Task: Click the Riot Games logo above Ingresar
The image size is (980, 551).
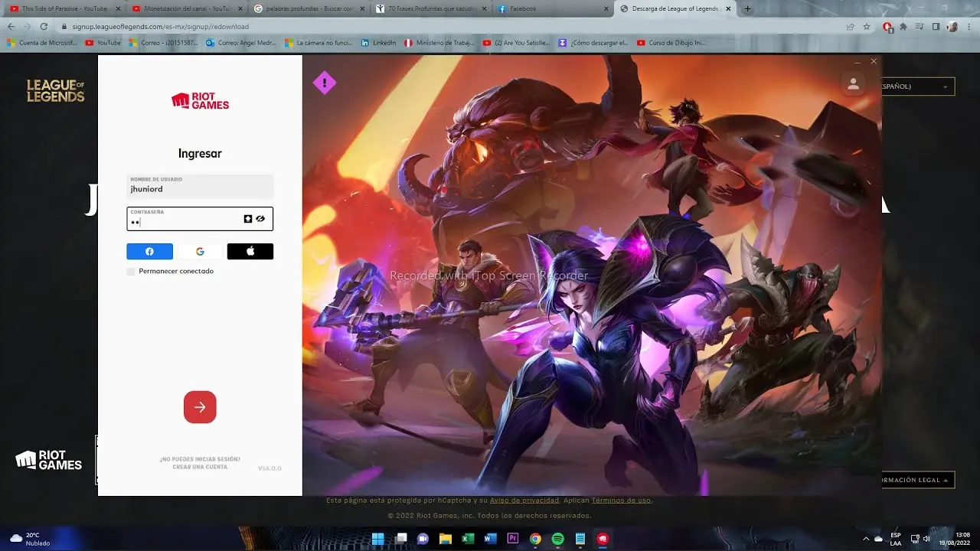Action: click(200, 100)
